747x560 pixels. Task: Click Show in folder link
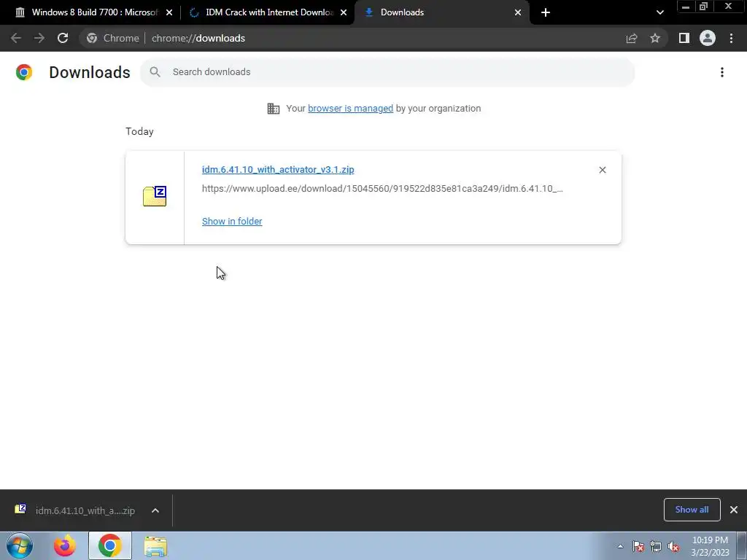232,222
